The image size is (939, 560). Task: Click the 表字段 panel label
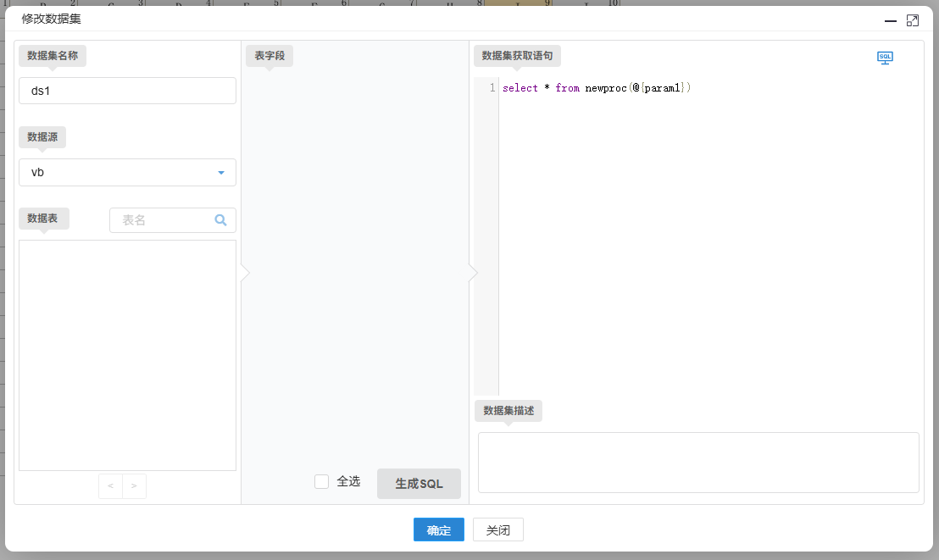click(x=269, y=56)
